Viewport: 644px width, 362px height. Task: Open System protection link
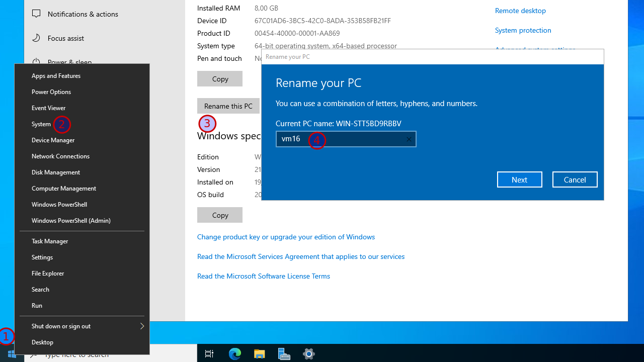pos(523,30)
